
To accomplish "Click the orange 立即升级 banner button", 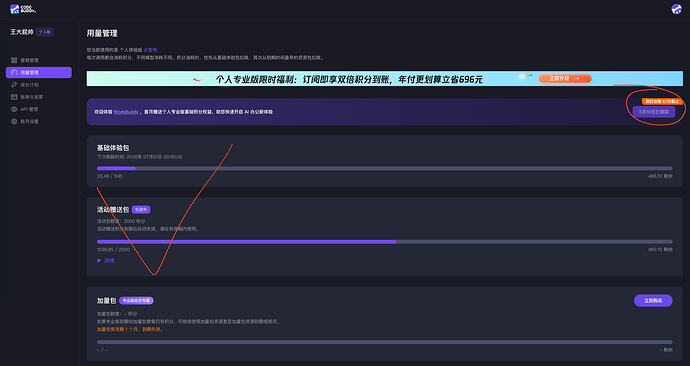I will click(565, 78).
